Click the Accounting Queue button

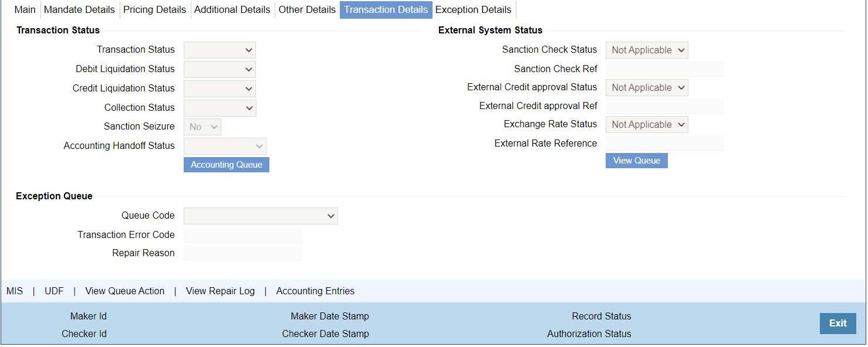pos(227,165)
